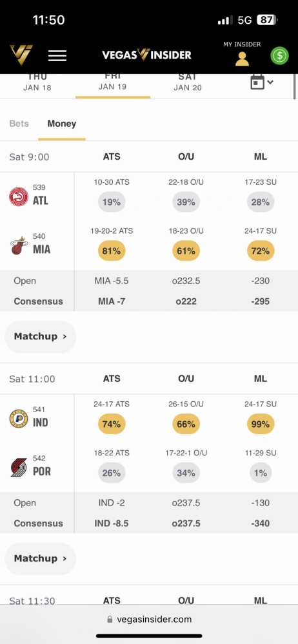
Task: Select the Money tab
Action: pyautogui.click(x=62, y=124)
